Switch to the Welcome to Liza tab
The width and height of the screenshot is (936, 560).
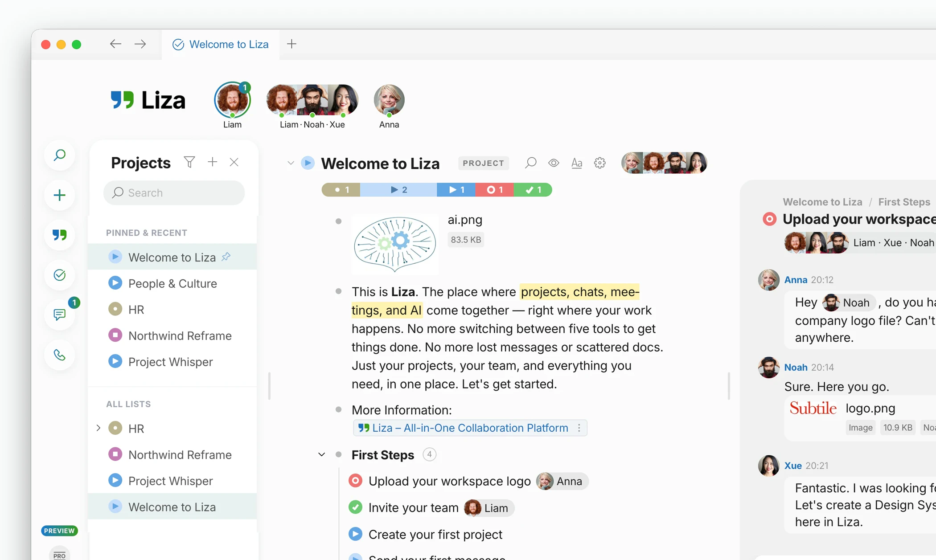pyautogui.click(x=221, y=44)
